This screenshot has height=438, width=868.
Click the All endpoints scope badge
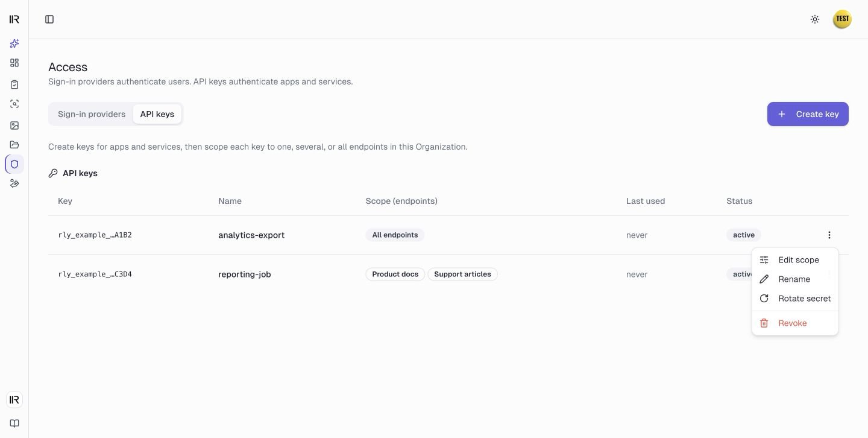tap(395, 235)
